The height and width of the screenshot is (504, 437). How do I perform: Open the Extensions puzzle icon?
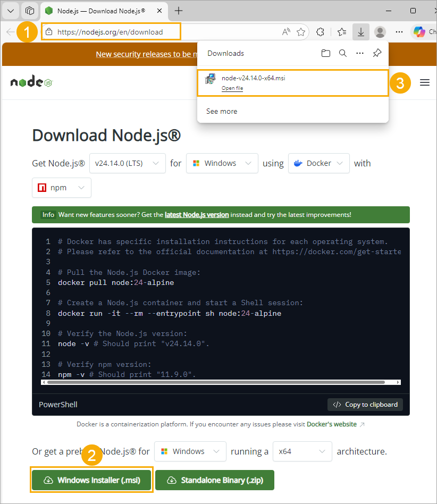[x=320, y=32]
